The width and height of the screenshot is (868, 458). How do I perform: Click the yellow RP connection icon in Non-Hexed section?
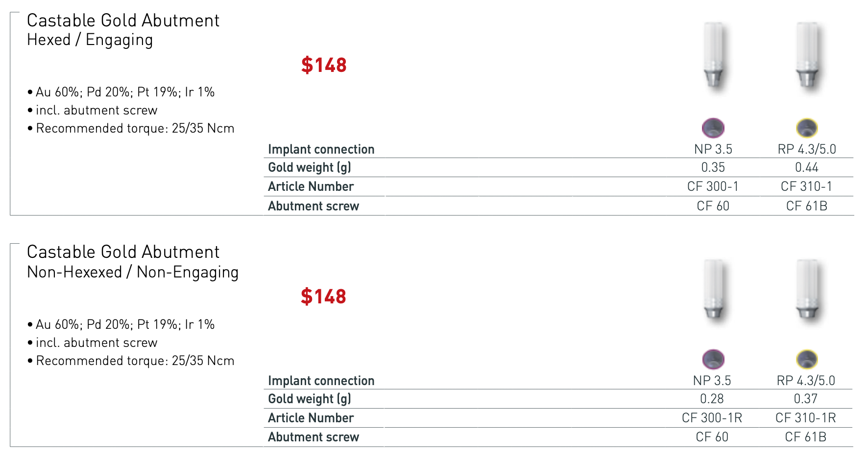tap(806, 360)
